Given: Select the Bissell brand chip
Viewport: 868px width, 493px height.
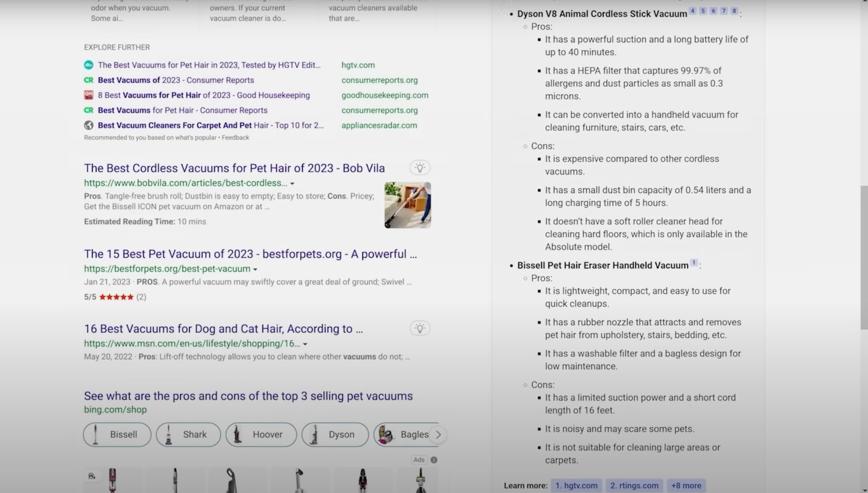Looking at the screenshot, I should (x=117, y=434).
